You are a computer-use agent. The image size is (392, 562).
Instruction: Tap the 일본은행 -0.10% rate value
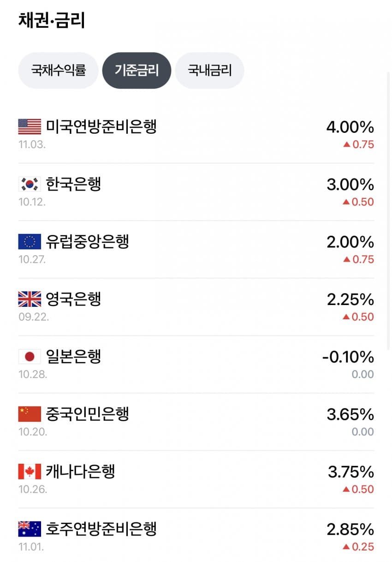click(348, 357)
